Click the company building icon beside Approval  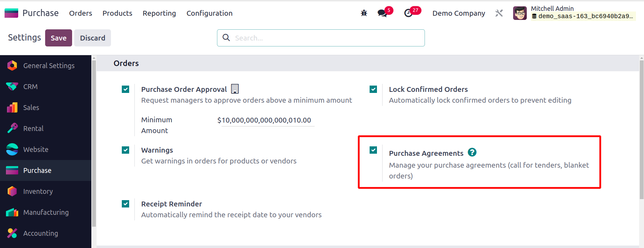[x=235, y=89]
